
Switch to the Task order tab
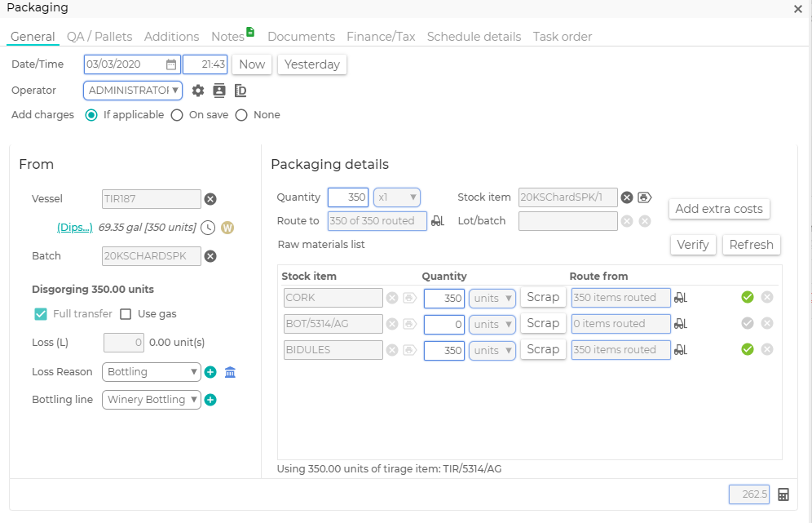click(x=563, y=37)
